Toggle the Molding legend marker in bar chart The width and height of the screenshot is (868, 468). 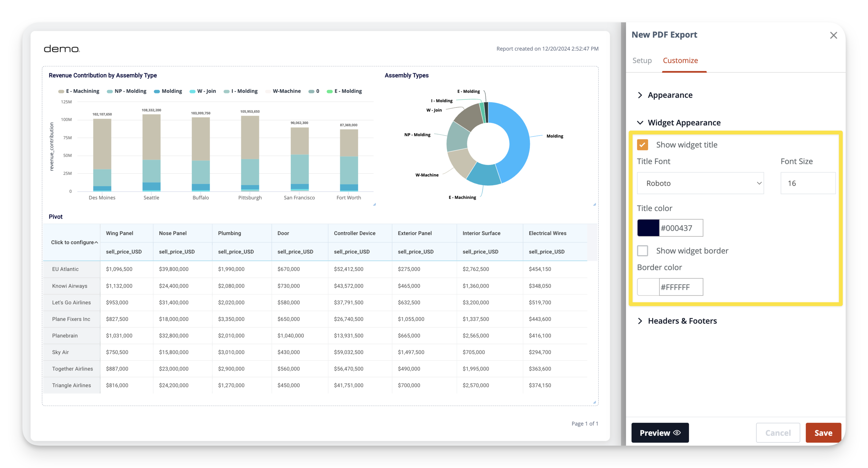(x=157, y=91)
